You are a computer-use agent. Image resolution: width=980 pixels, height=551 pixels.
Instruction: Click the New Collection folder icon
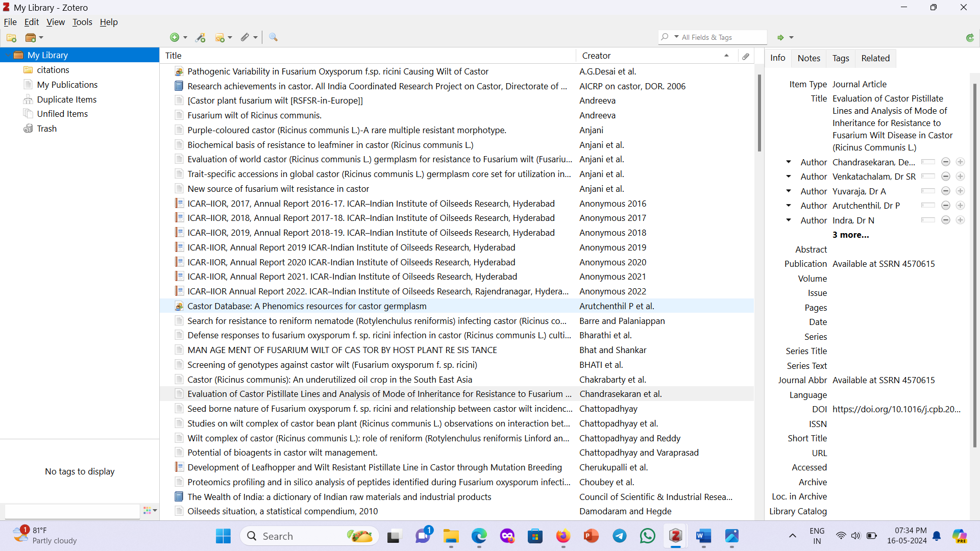coord(11,38)
